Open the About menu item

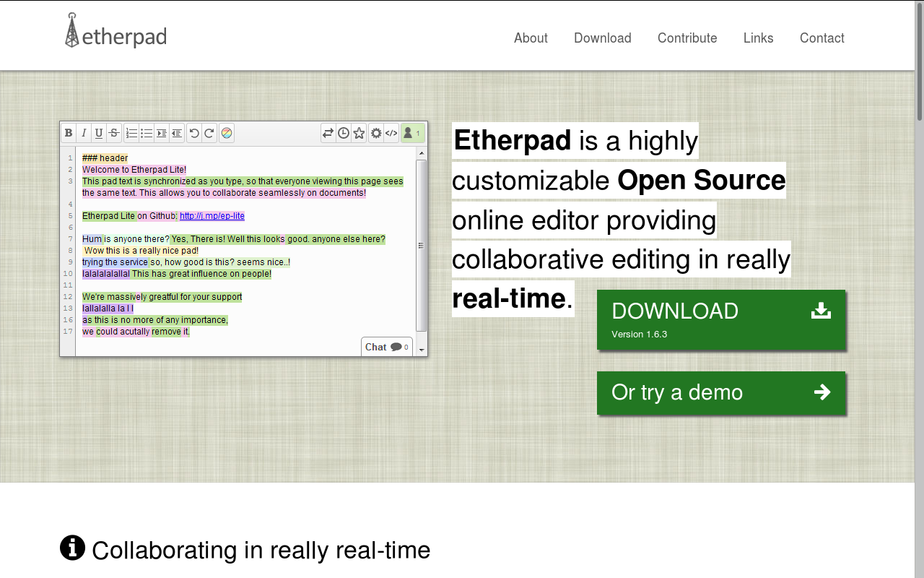tap(531, 38)
